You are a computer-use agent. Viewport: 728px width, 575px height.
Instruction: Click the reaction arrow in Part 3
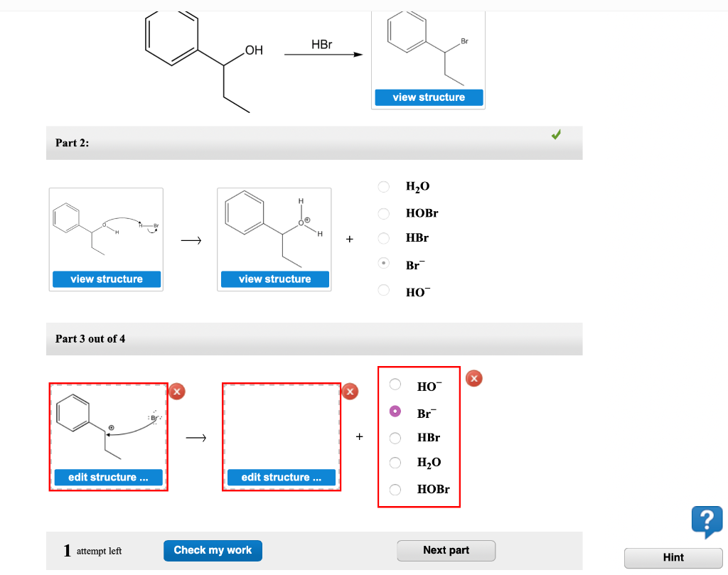coord(196,438)
